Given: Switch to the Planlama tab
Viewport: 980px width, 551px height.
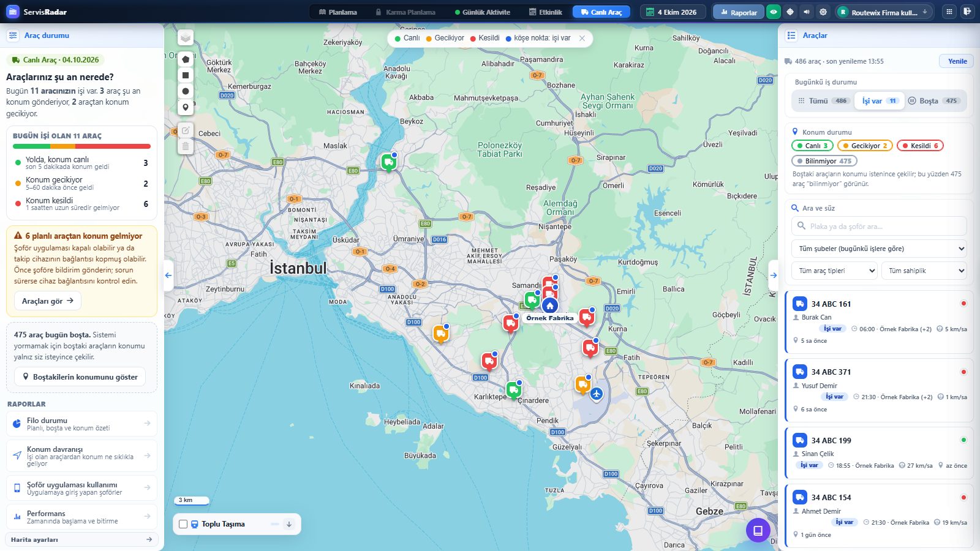Looking at the screenshot, I should (337, 12).
